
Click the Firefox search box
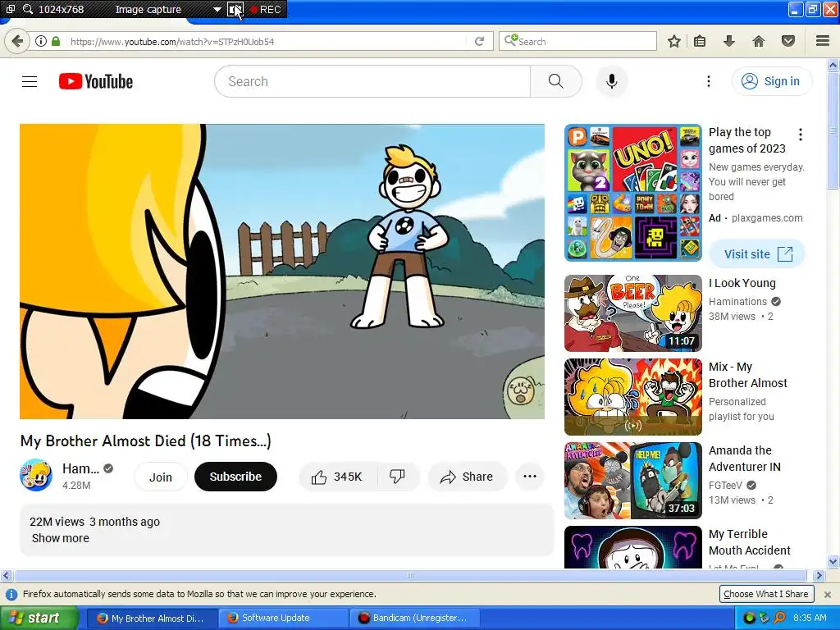point(577,41)
